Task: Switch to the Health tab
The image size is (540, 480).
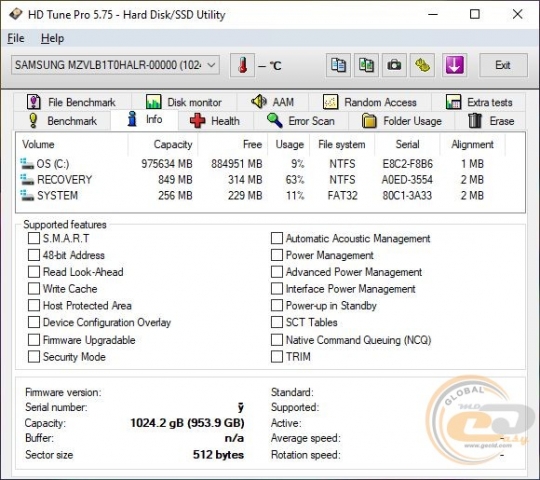Action: point(216,121)
